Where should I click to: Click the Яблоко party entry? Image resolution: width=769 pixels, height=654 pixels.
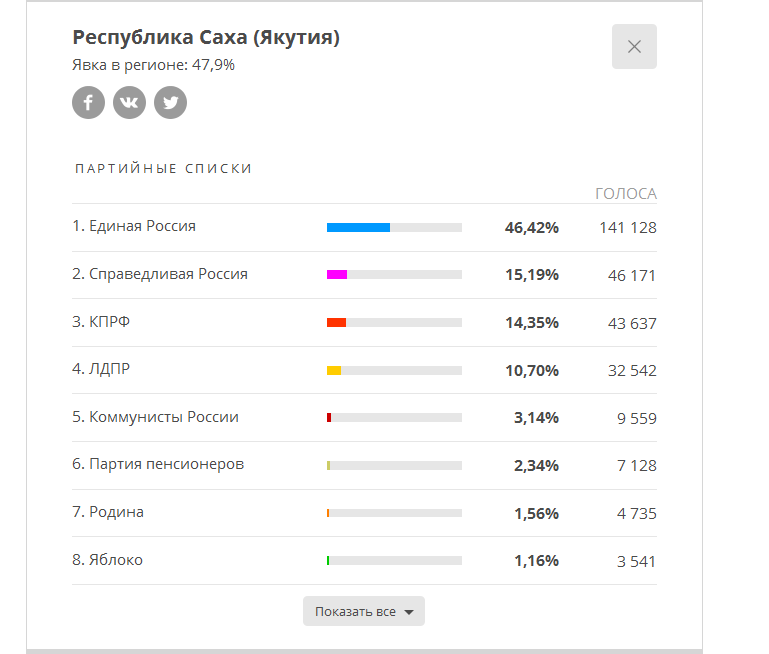coord(107,560)
